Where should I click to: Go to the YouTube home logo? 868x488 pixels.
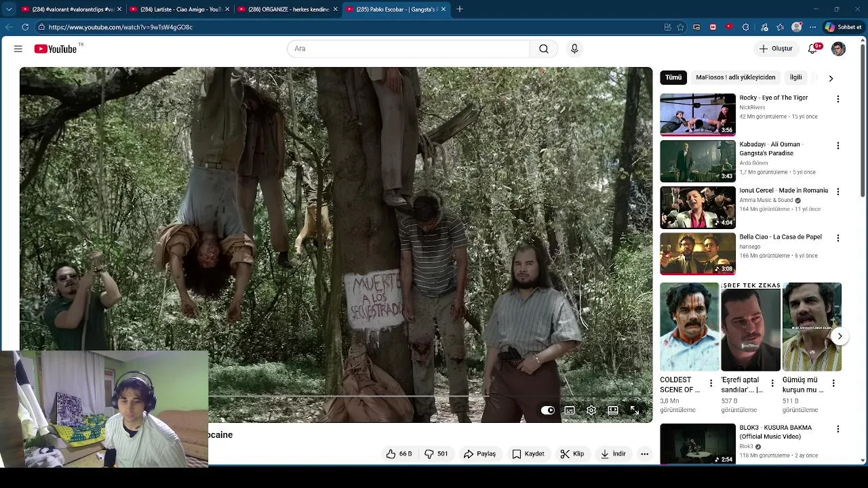click(x=56, y=49)
